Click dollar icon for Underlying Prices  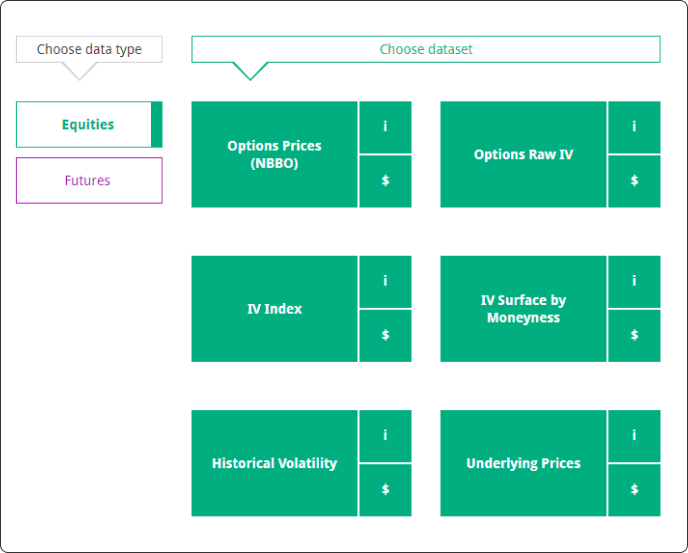[634, 490]
